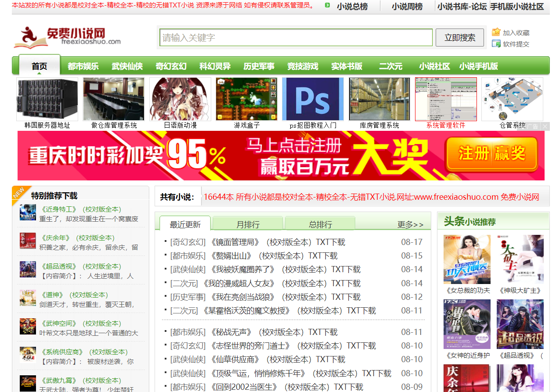Select 二次元 category in navigation menu
The height and width of the screenshot is (392, 556).
(390, 66)
